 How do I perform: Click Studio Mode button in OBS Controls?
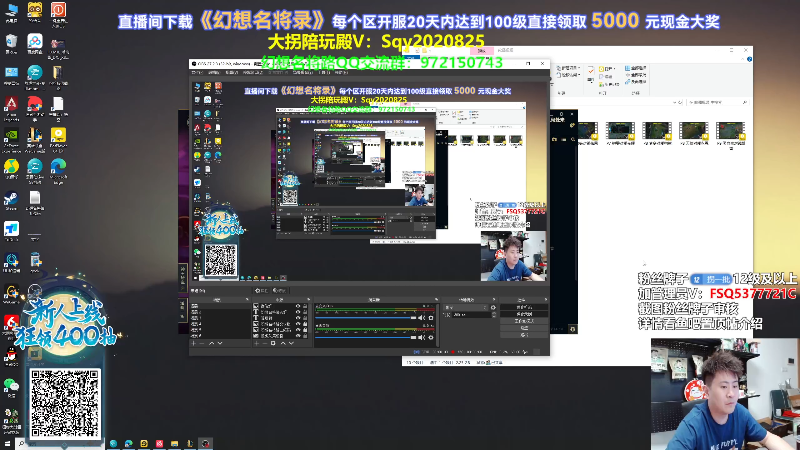tap(524, 321)
